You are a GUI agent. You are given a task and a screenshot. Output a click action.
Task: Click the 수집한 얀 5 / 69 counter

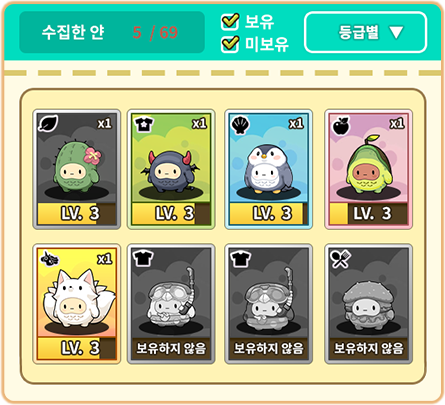[112, 32]
